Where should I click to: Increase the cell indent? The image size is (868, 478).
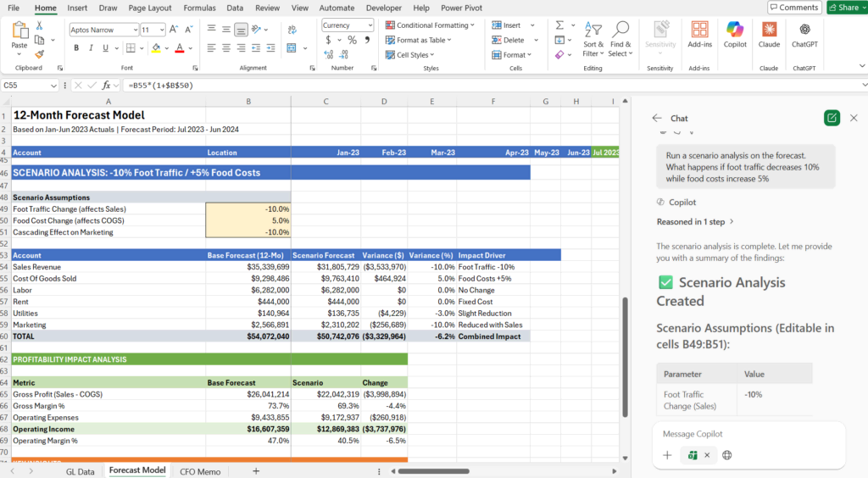click(x=270, y=48)
